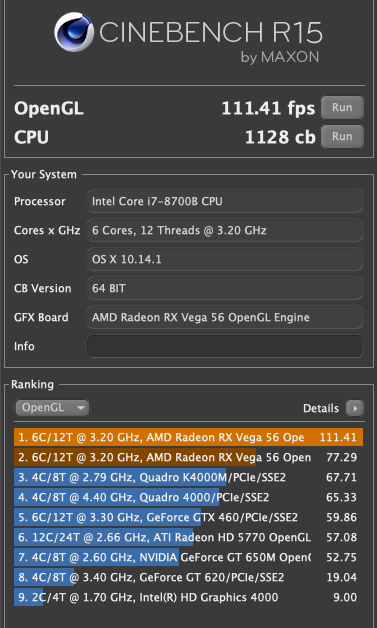Select the GeForce GT 620 ranking row
The width and height of the screenshot is (377, 628).
point(188,578)
